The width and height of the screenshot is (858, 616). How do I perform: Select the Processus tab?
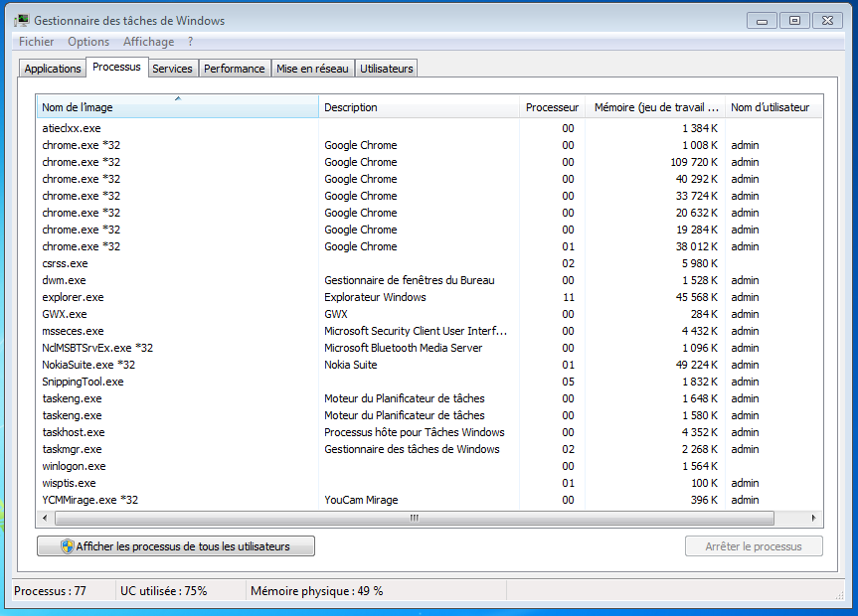point(116,67)
